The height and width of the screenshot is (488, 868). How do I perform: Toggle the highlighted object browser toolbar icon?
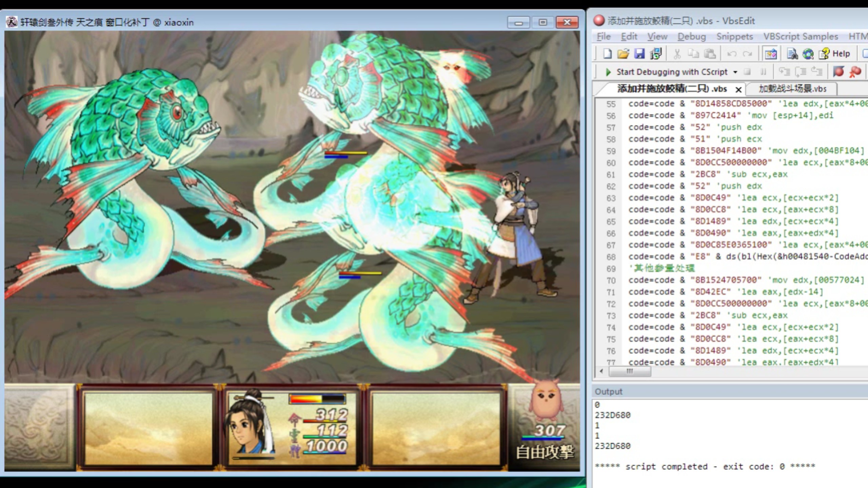click(771, 54)
